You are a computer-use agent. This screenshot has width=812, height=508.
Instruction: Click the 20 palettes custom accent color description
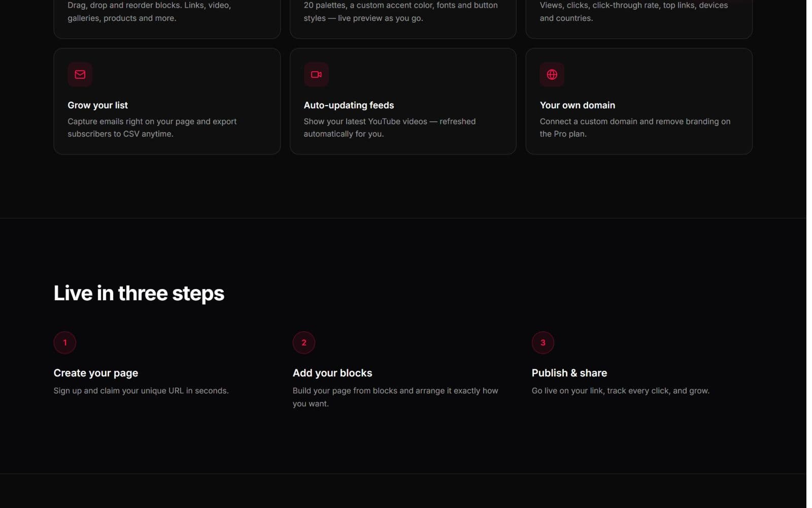pyautogui.click(x=401, y=12)
